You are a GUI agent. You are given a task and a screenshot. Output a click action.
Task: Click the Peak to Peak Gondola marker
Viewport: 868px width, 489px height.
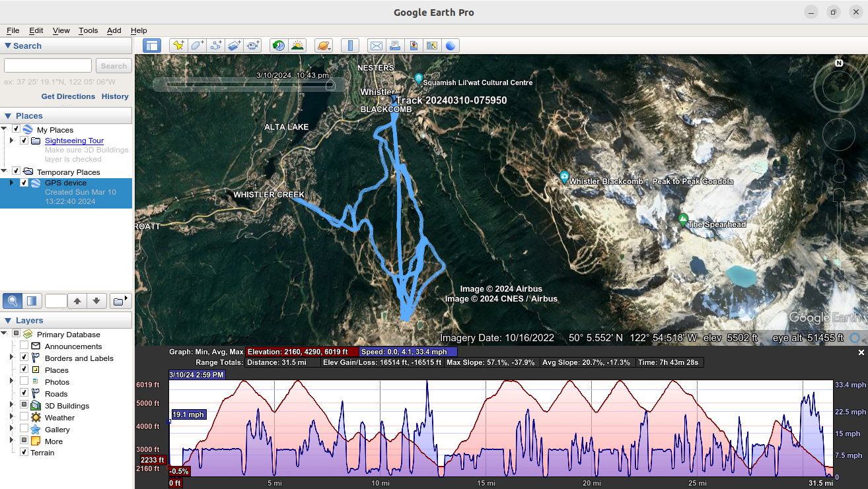pyautogui.click(x=564, y=177)
